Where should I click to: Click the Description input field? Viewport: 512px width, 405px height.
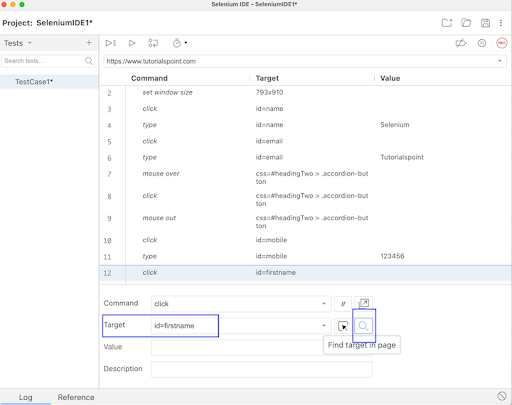tap(262, 369)
